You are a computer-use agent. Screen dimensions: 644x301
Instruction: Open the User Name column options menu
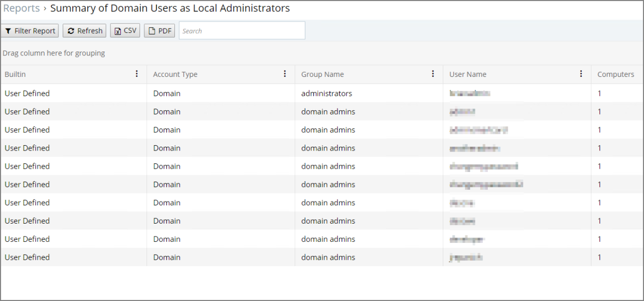click(x=581, y=74)
